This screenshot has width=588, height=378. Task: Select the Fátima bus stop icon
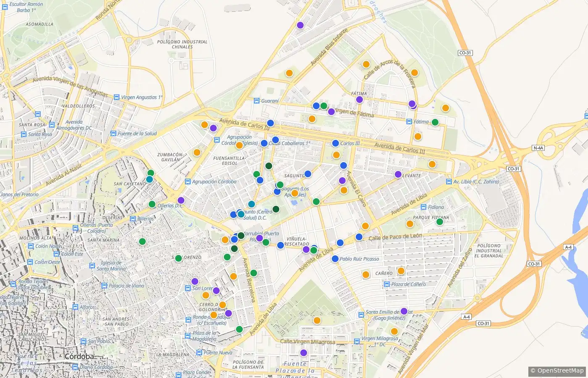tap(409, 122)
